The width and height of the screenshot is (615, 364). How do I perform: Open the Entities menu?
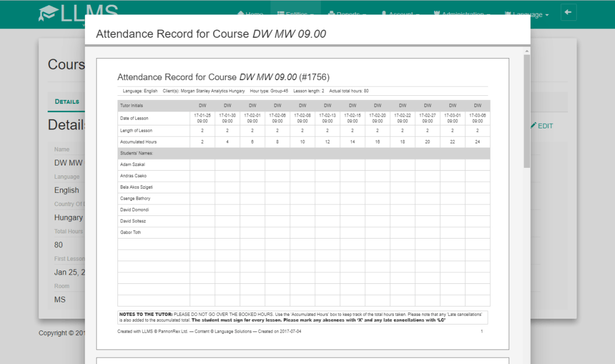click(295, 14)
